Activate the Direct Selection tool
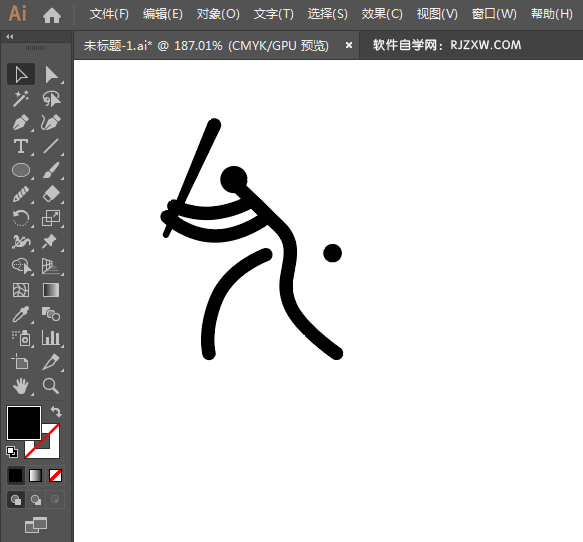The height and width of the screenshot is (542, 583). click(x=51, y=74)
